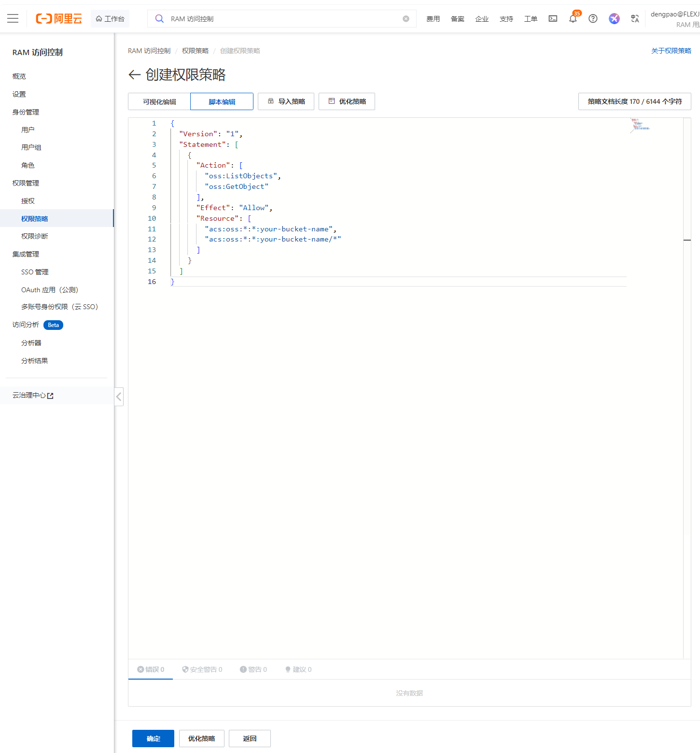Click the search magnifier icon

point(159,19)
